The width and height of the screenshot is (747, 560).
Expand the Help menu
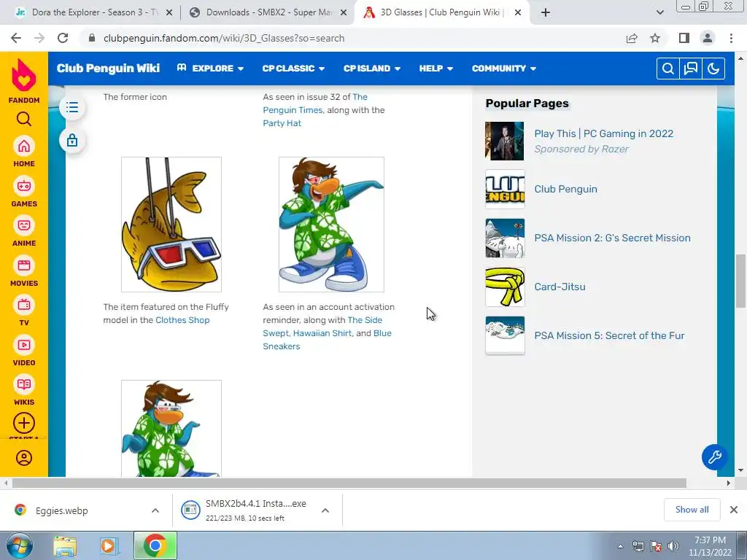click(x=436, y=69)
